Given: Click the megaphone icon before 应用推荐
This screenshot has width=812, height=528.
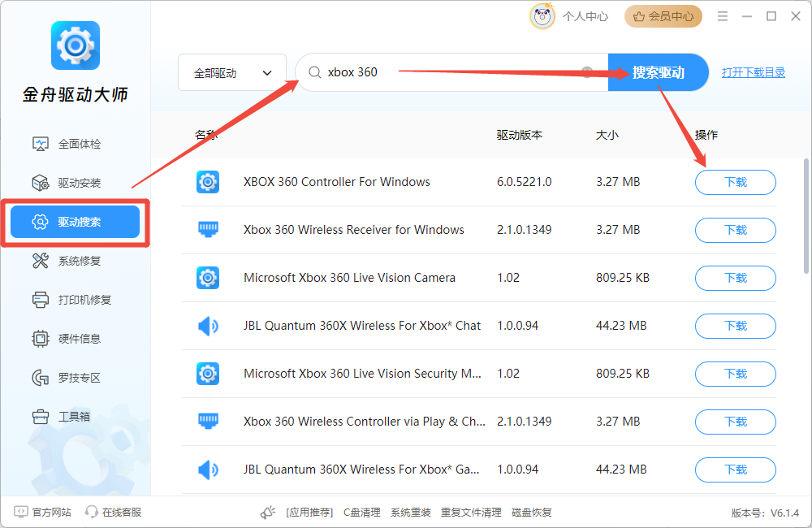Looking at the screenshot, I should [268, 513].
